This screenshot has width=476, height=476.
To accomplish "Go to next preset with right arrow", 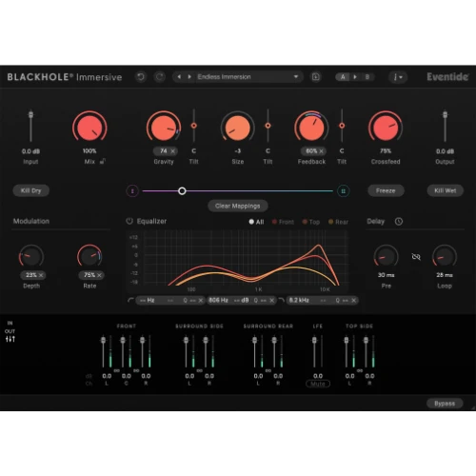I will [x=189, y=77].
